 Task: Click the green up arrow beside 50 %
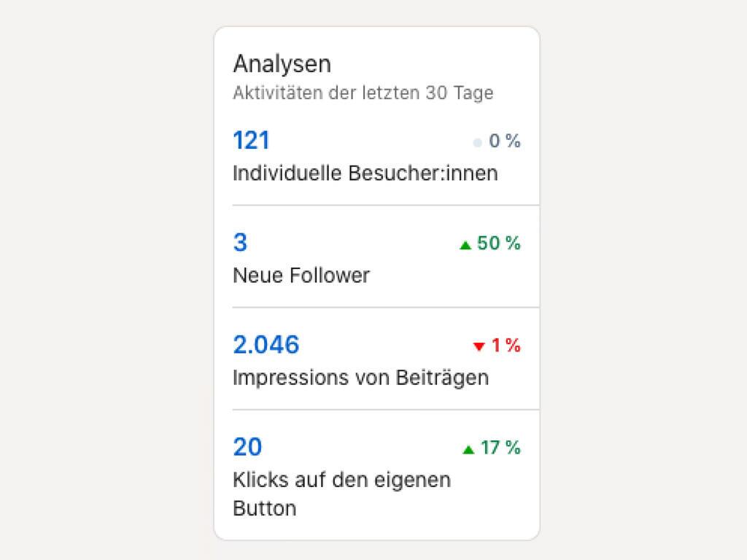[x=467, y=244]
